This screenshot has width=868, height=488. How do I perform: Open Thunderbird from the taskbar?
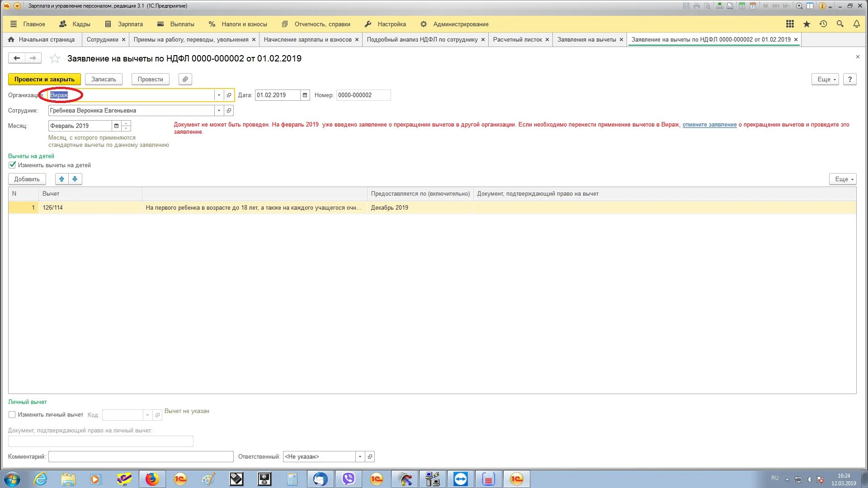point(321,479)
